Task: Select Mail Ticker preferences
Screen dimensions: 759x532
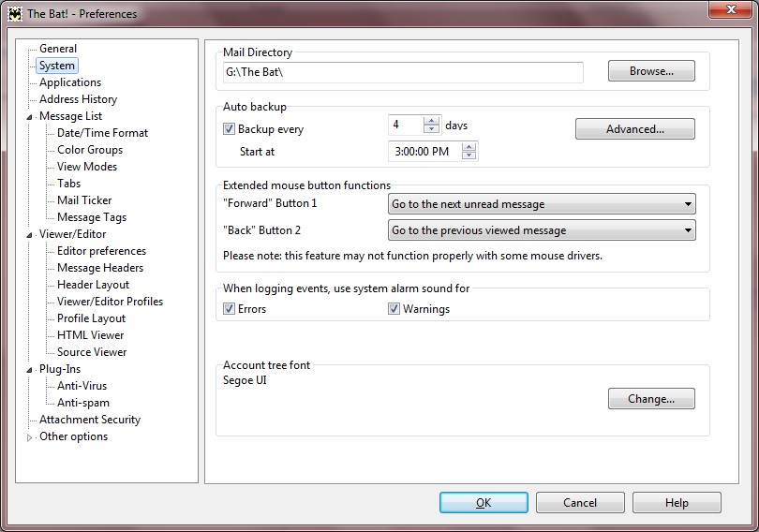Action: (x=84, y=200)
